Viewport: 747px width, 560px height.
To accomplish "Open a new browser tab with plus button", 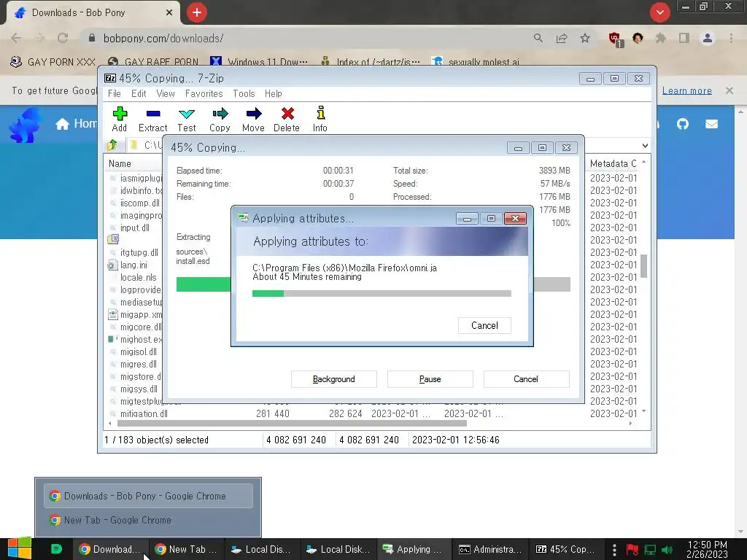I will (x=197, y=12).
